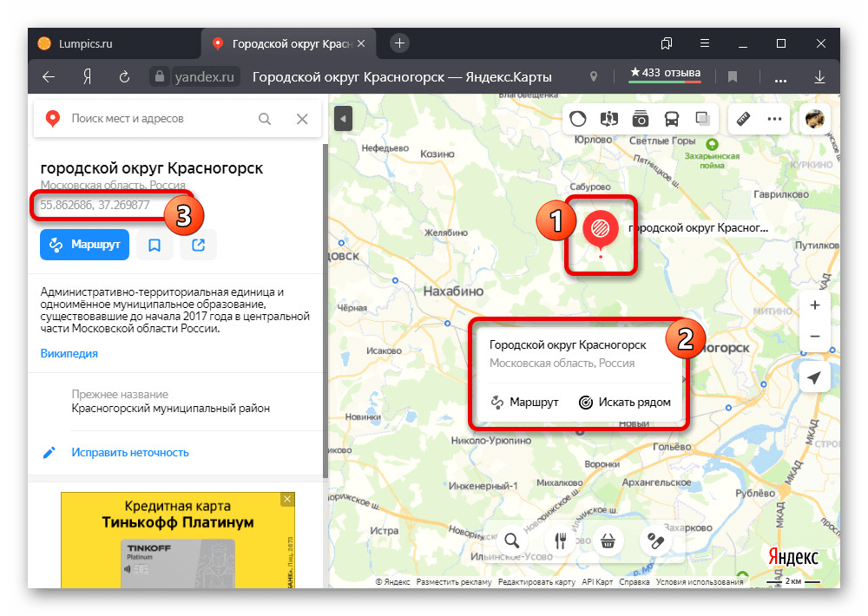Search for grocery stores with basket icon

tap(608, 540)
